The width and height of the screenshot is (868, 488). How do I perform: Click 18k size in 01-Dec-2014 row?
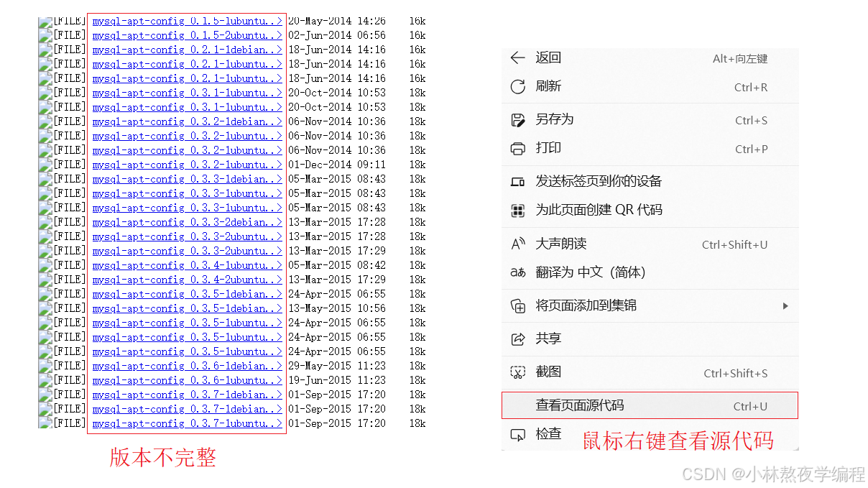pos(417,165)
